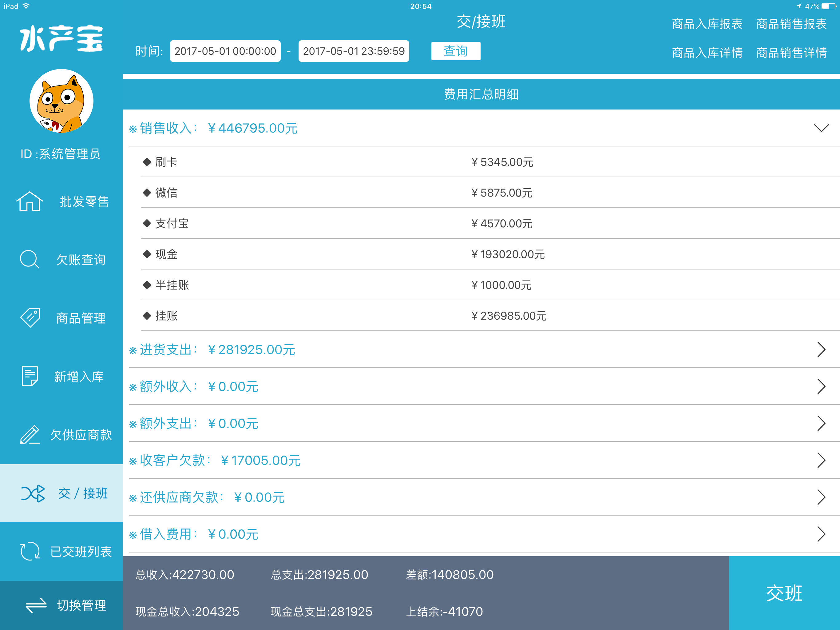Click the shuffle icon for 交/接班
This screenshot has height=630, width=840.
click(x=33, y=493)
